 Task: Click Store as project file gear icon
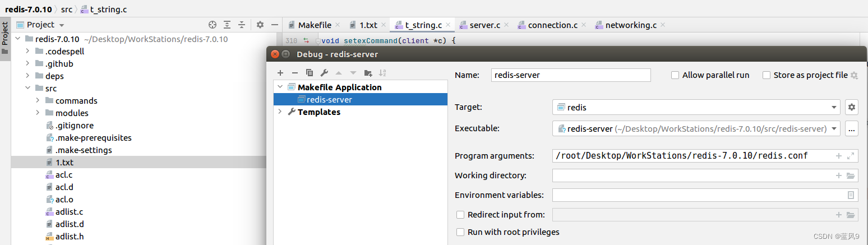click(x=854, y=75)
